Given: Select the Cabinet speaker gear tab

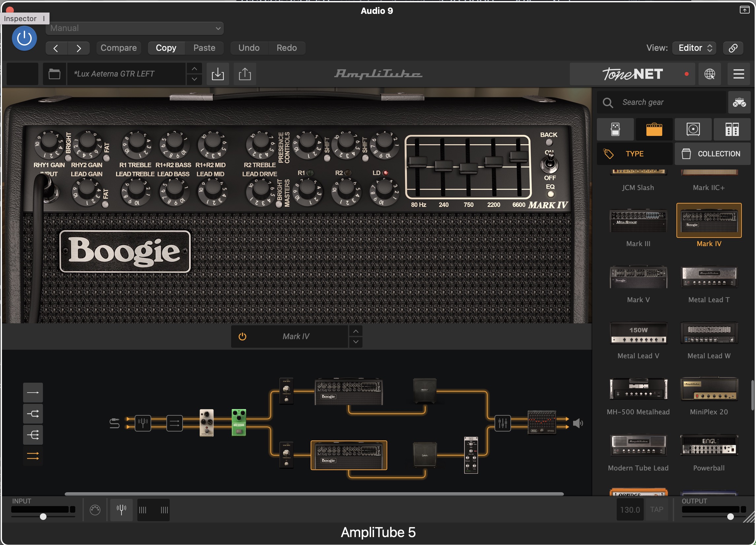Looking at the screenshot, I should 693,129.
